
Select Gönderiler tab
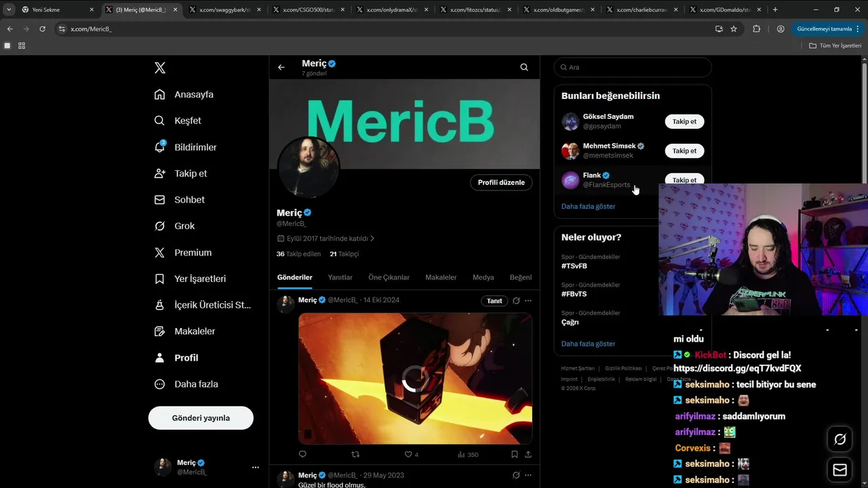point(295,277)
